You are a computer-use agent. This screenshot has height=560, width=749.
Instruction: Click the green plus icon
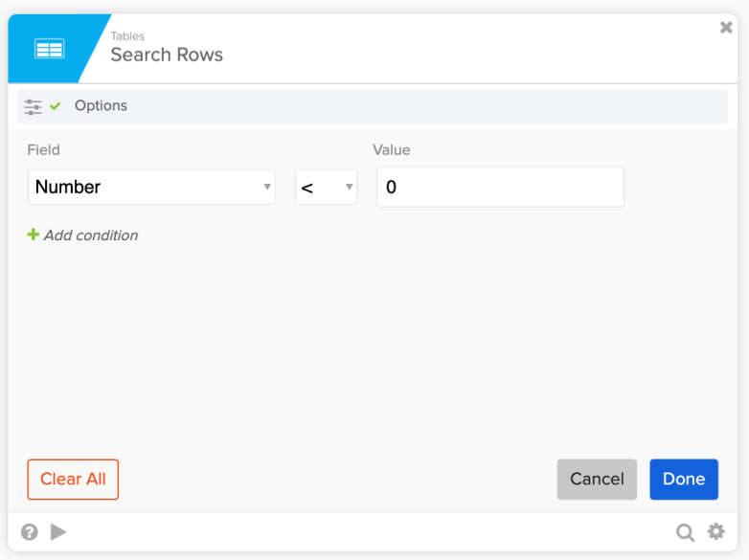(x=34, y=235)
